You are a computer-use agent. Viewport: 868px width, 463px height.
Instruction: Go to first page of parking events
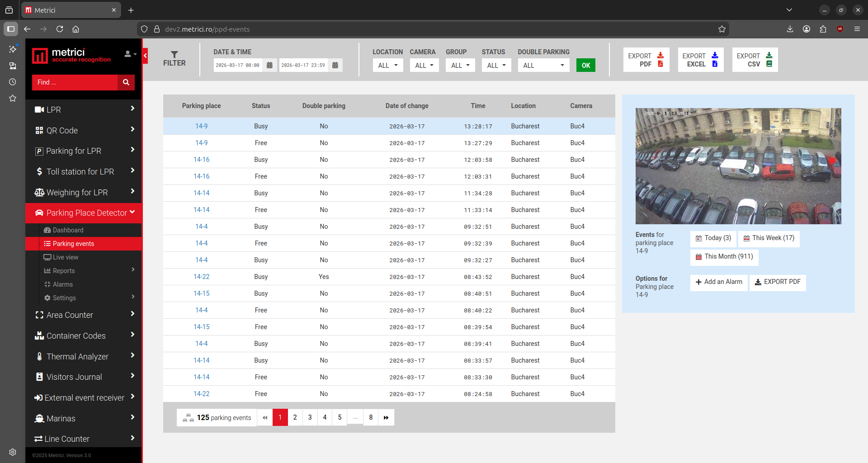265,417
